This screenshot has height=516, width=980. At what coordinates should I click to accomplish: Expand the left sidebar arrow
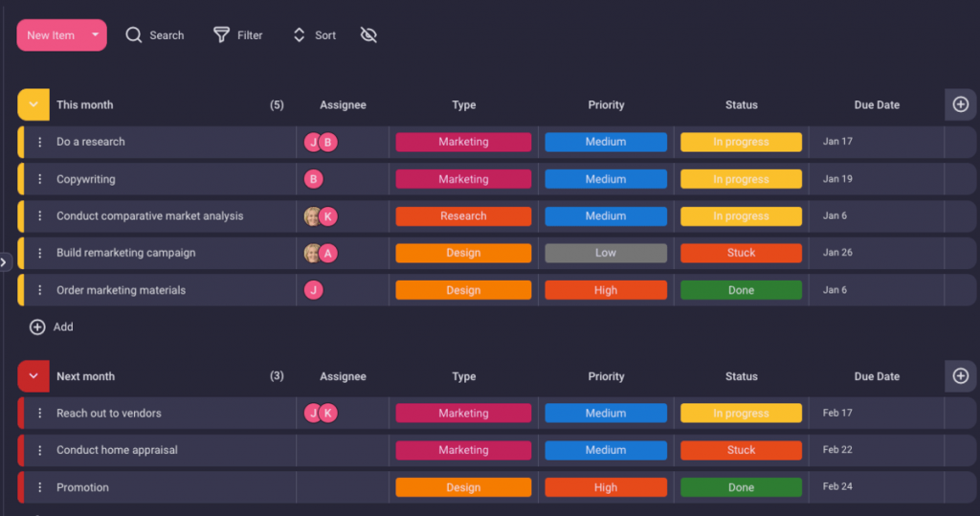4,261
